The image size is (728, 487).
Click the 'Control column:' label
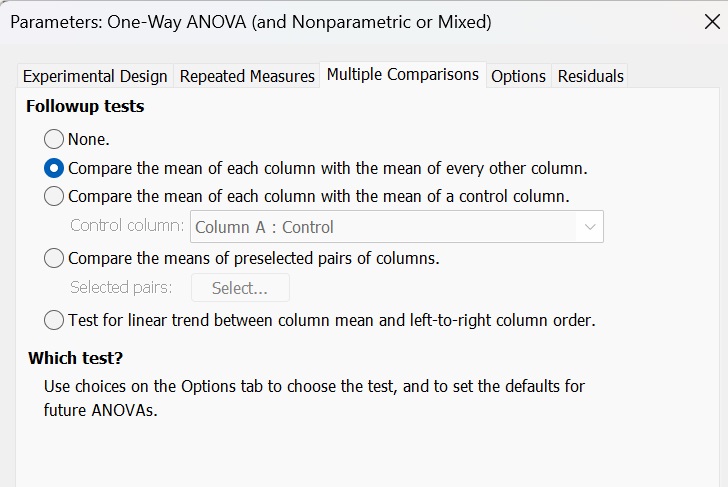[x=127, y=226]
